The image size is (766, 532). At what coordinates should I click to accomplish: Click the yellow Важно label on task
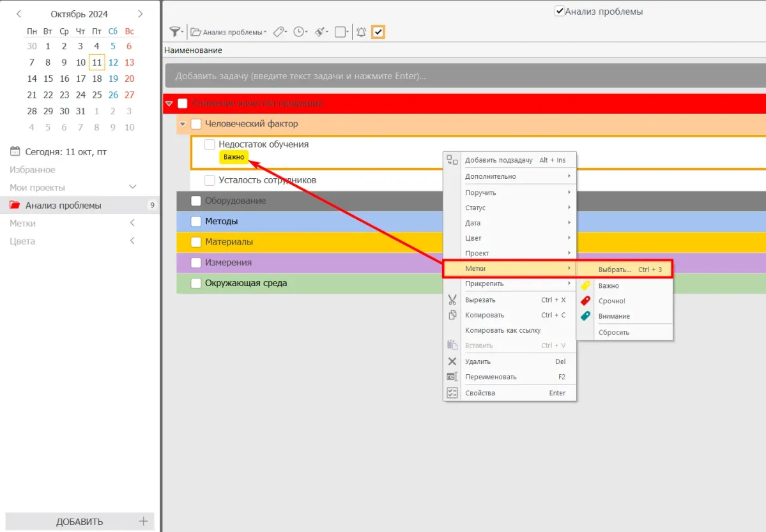click(x=234, y=157)
